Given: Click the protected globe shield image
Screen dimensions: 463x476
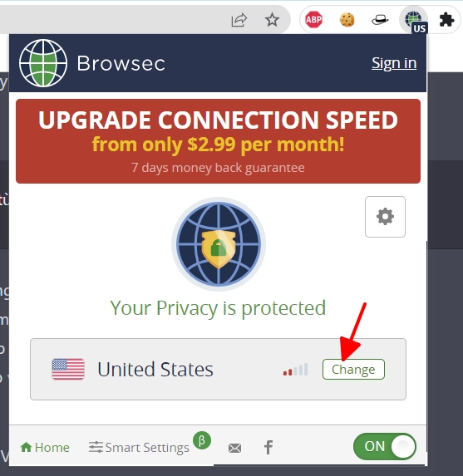Looking at the screenshot, I should point(219,244).
